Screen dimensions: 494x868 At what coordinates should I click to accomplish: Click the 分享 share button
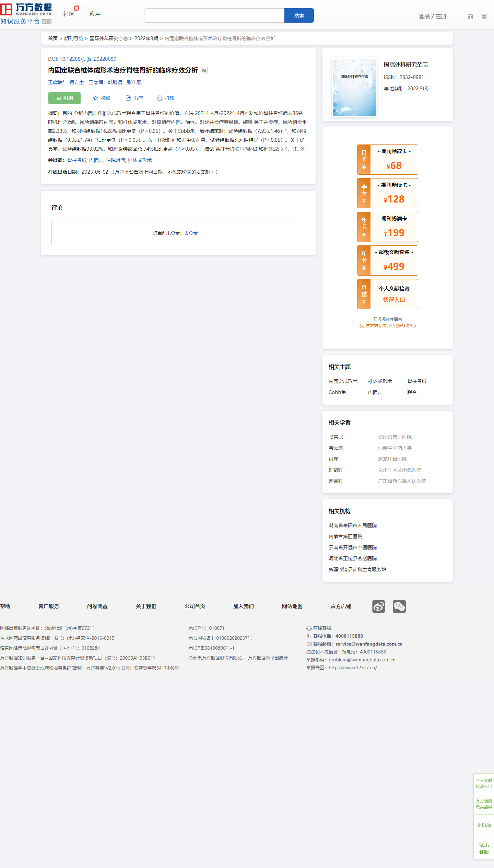pos(134,98)
